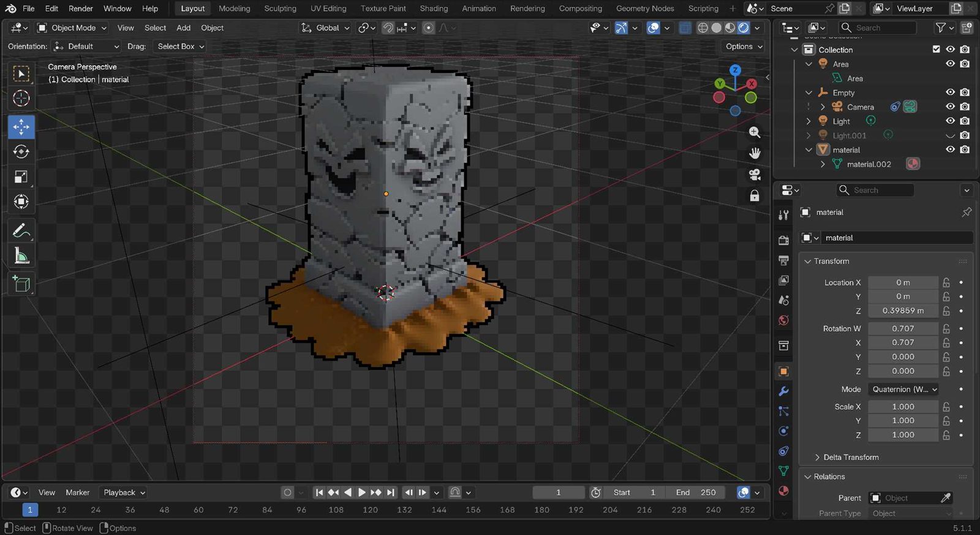Toggle the snapping magnet
The width and height of the screenshot is (980, 535).
pyautogui.click(x=388, y=28)
